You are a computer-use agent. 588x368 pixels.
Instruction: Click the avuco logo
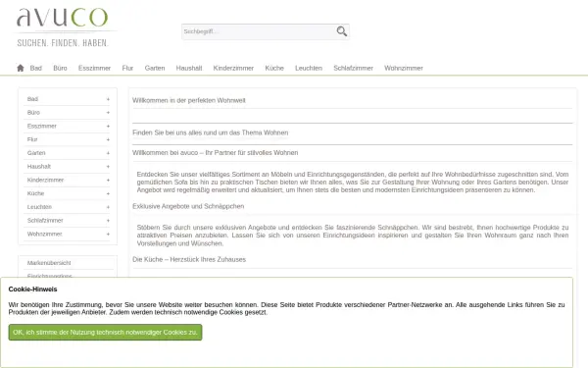pyautogui.click(x=63, y=18)
